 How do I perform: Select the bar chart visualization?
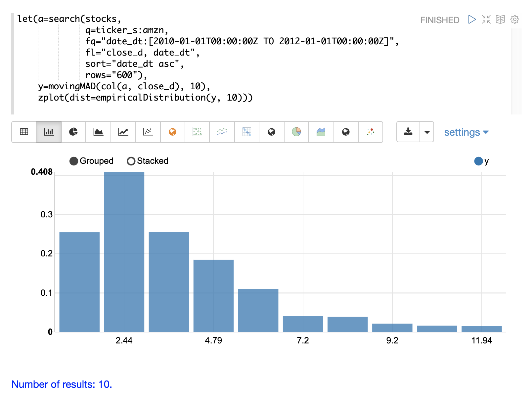point(49,132)
